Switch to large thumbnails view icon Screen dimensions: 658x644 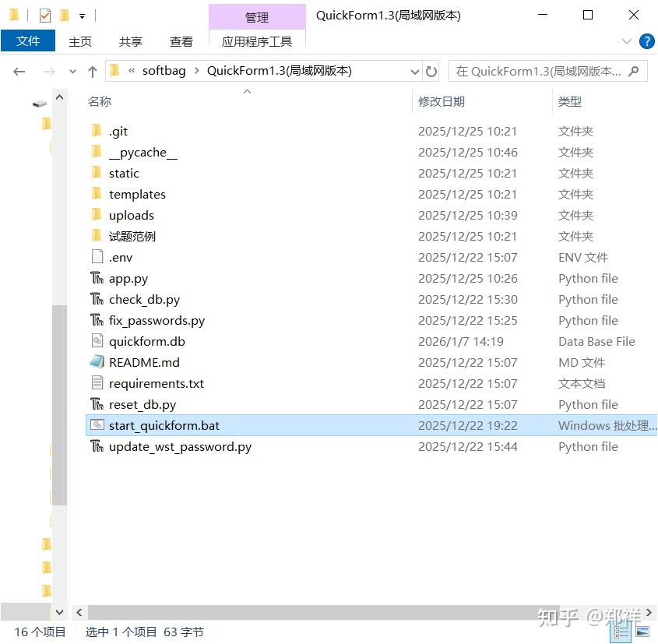click(642, 632)
